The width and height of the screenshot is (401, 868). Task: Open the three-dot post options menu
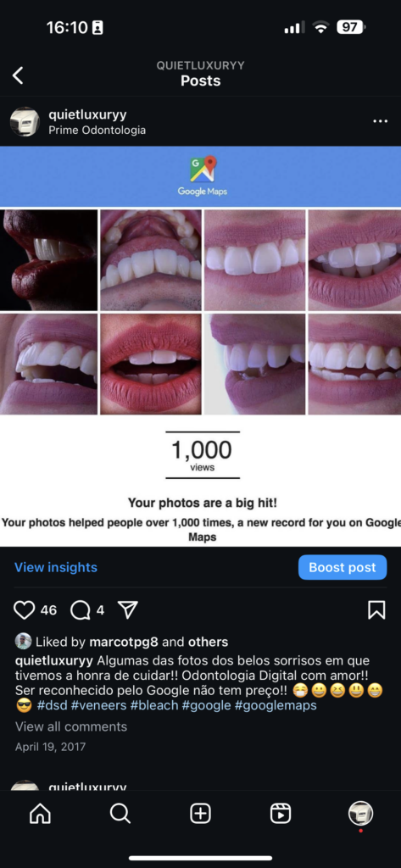pos(380,121)
